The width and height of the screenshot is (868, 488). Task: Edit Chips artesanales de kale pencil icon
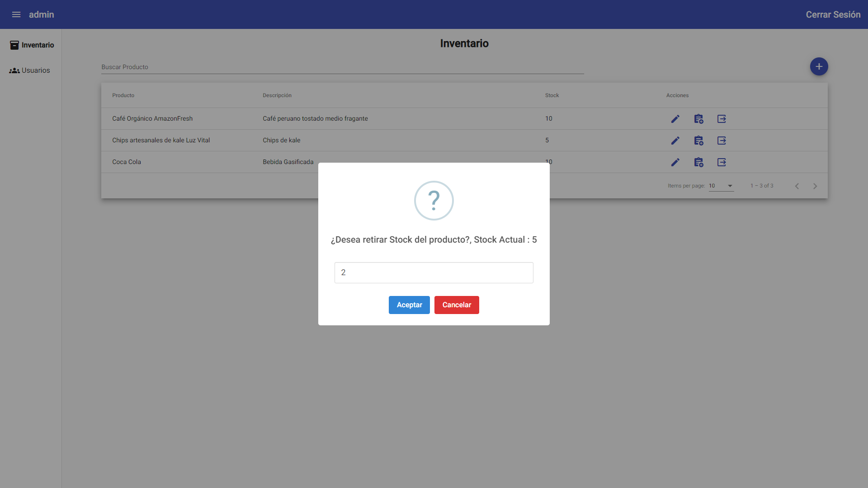(x=675, y=141)
